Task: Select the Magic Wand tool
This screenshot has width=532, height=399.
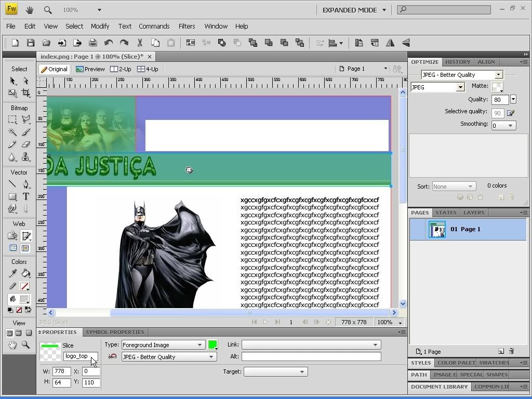Action: [x=12, y=131]
